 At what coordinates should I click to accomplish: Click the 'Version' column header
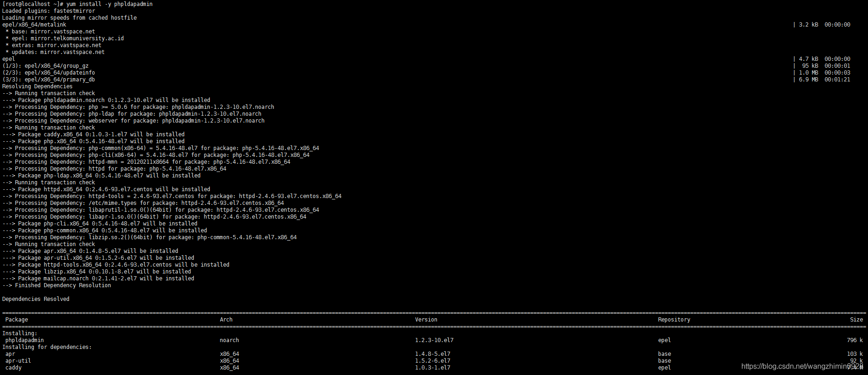coord(426,320)
